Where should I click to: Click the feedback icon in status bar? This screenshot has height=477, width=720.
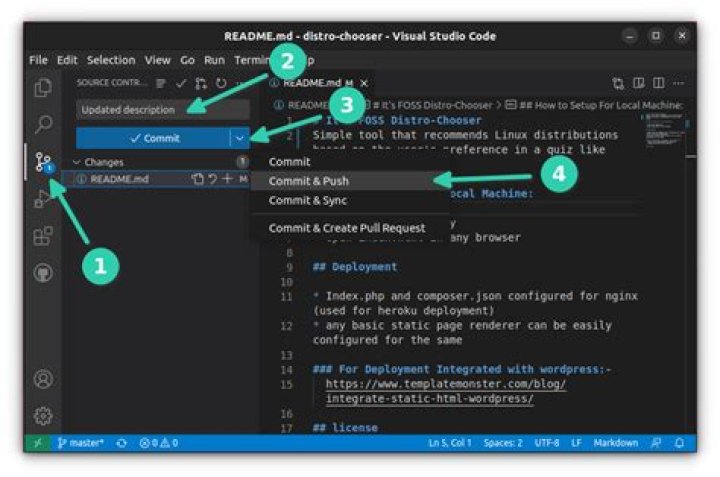click(x=657, y=443)
